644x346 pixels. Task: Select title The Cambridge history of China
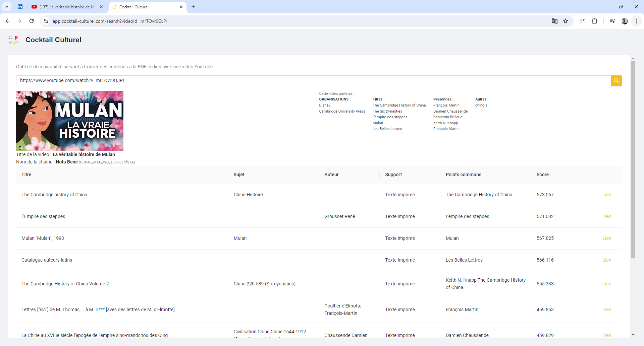54,195
